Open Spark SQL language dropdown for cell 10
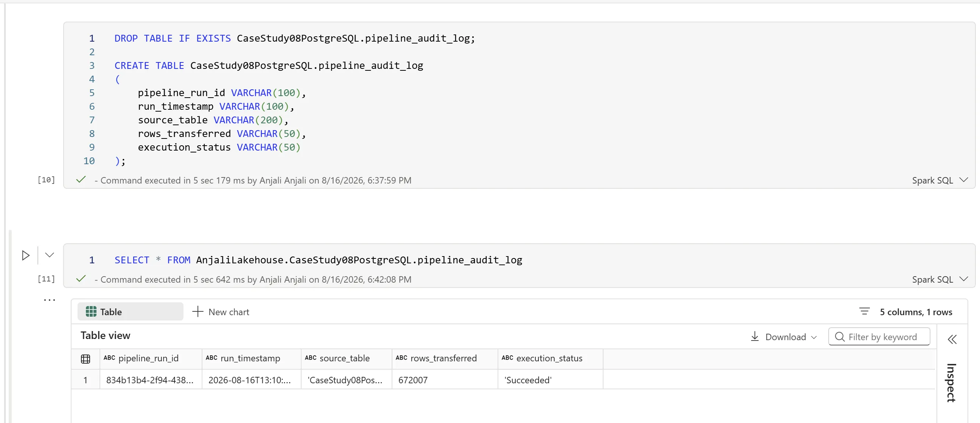 (939, 180)
